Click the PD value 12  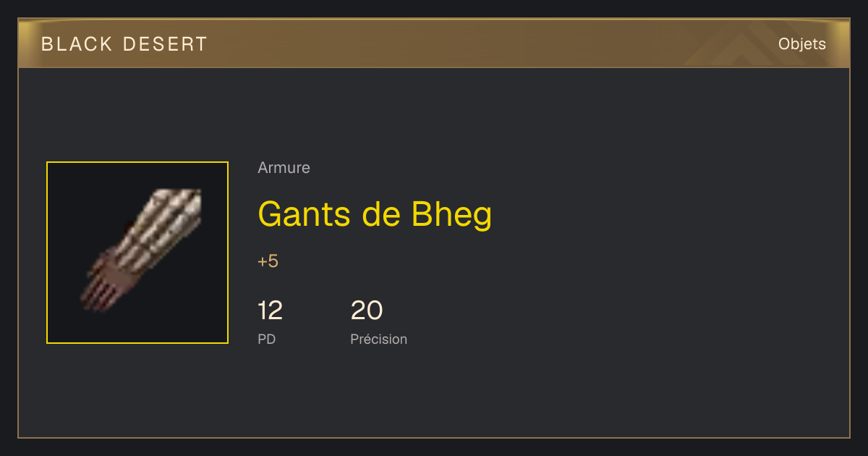coord(270,311)
